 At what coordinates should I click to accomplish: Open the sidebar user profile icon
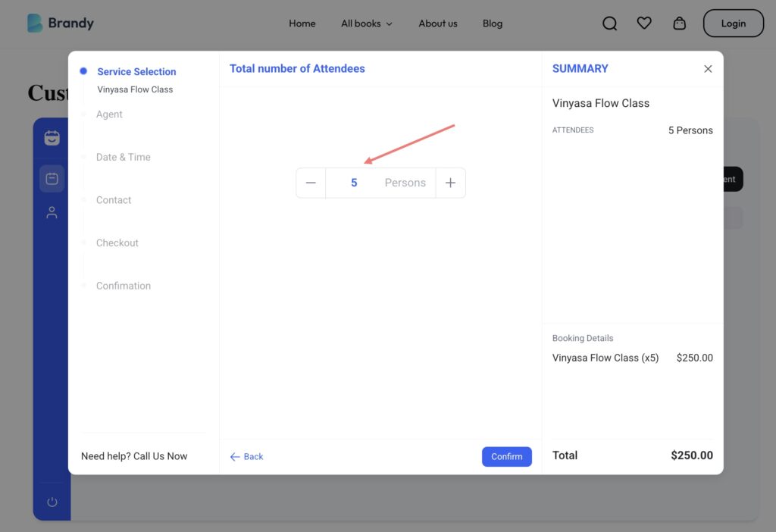pos(52,212)
